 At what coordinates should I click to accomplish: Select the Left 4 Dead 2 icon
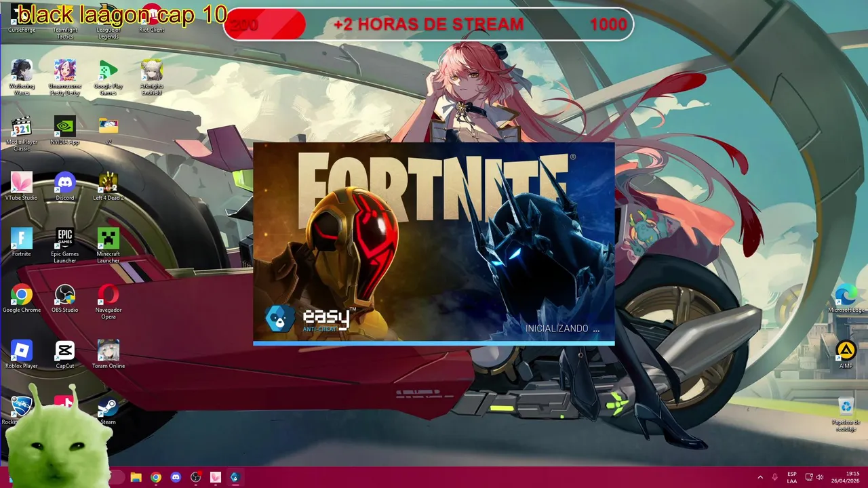click(108, 186)
